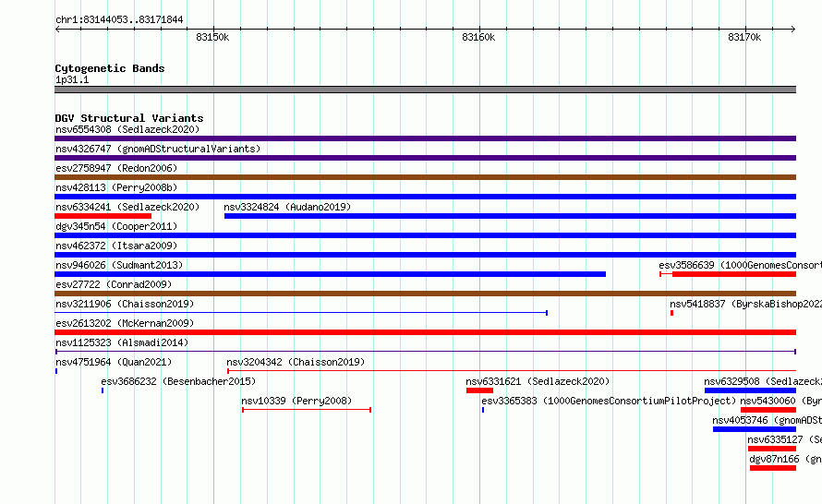Click the nsv6554308 (Sedlazeck2020) variant label
This screenshot has width=822, height=504.
(127, 129)
